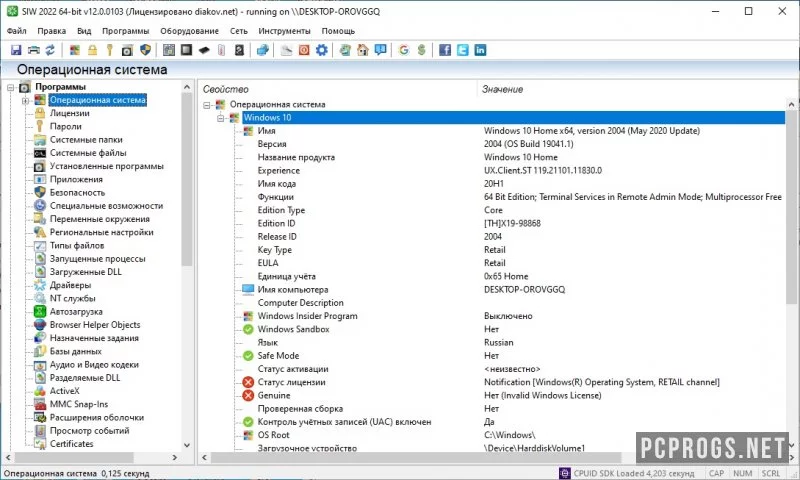Click the CPUID SDK status bar icon
This screenshot has width=800, height=480.
pos(565,473)
